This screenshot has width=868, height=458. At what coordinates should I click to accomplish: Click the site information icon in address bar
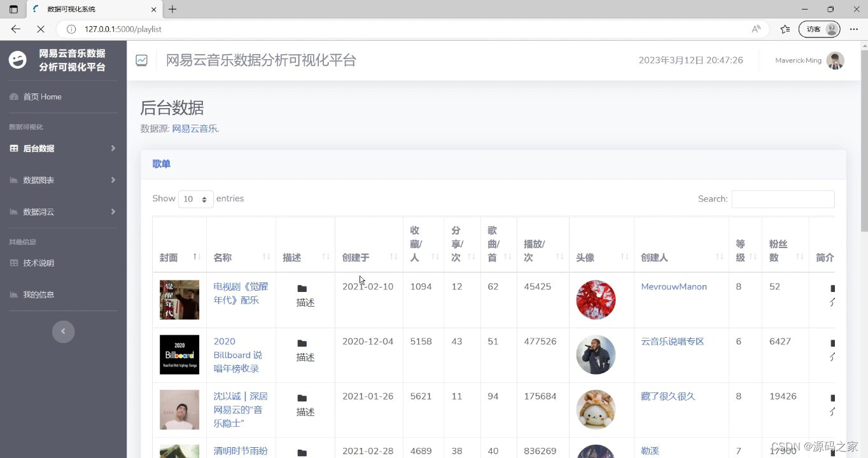pyautogui.click(x=71, y=29)
